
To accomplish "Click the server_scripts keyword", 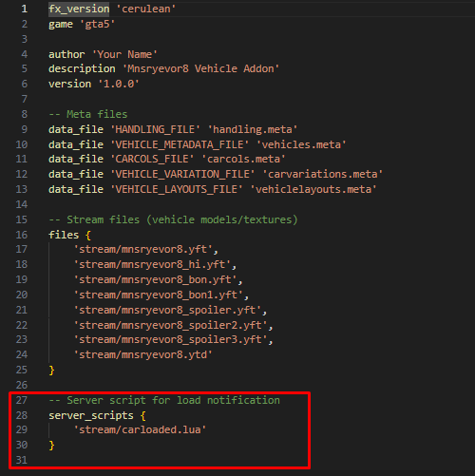I will click(x=91, y=415).
